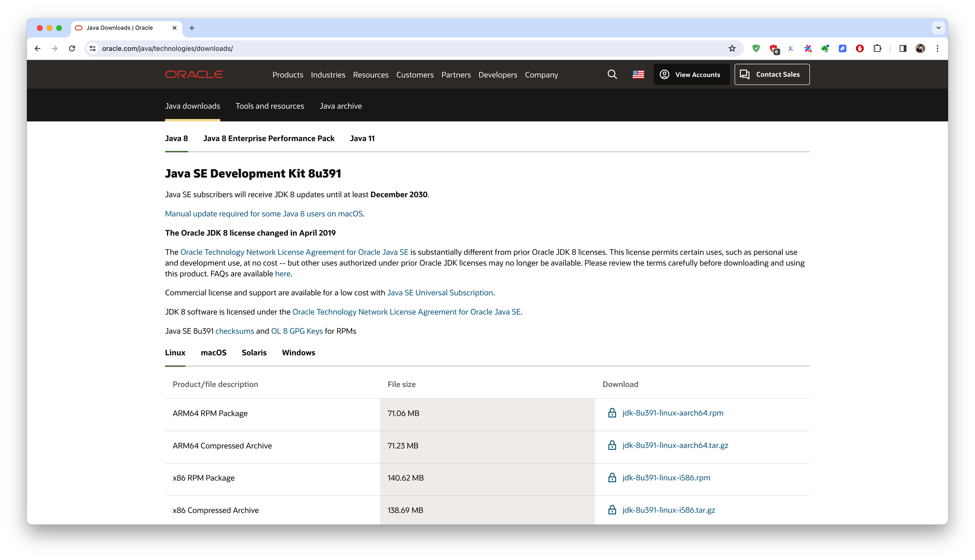Open the Resources menu
This screenshot has height=560, width=975.
371,75
